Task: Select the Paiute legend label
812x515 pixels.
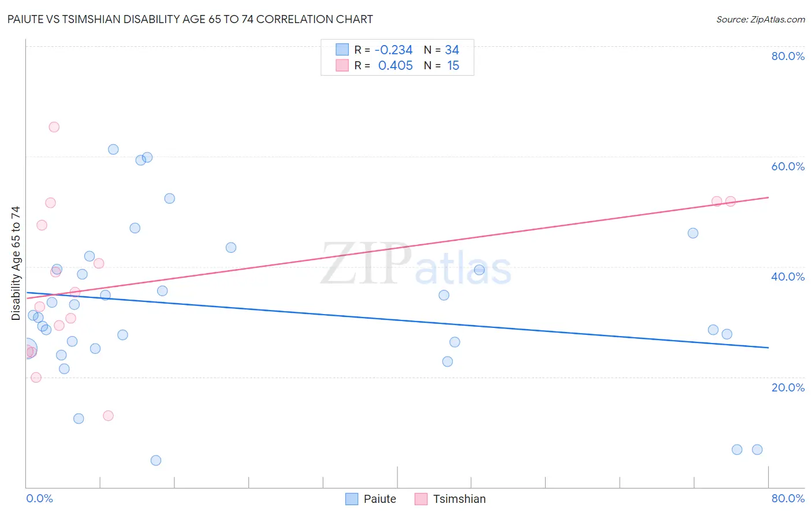Action: [x=380, y=499]
